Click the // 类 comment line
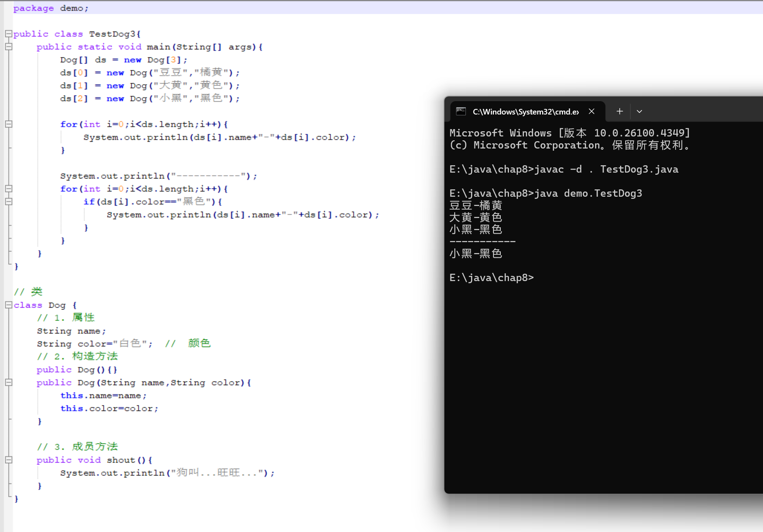This screenshot has width=763, height=532. (x=28, y=291)
